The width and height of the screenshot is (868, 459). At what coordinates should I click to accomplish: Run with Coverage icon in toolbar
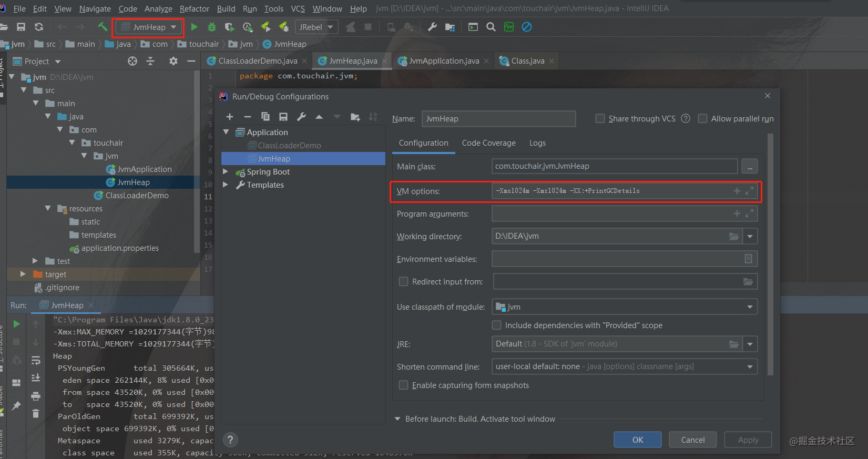point(229,27)
